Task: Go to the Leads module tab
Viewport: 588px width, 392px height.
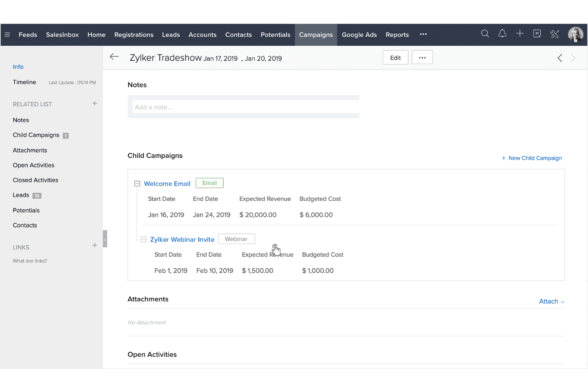Action: (171, 35)
